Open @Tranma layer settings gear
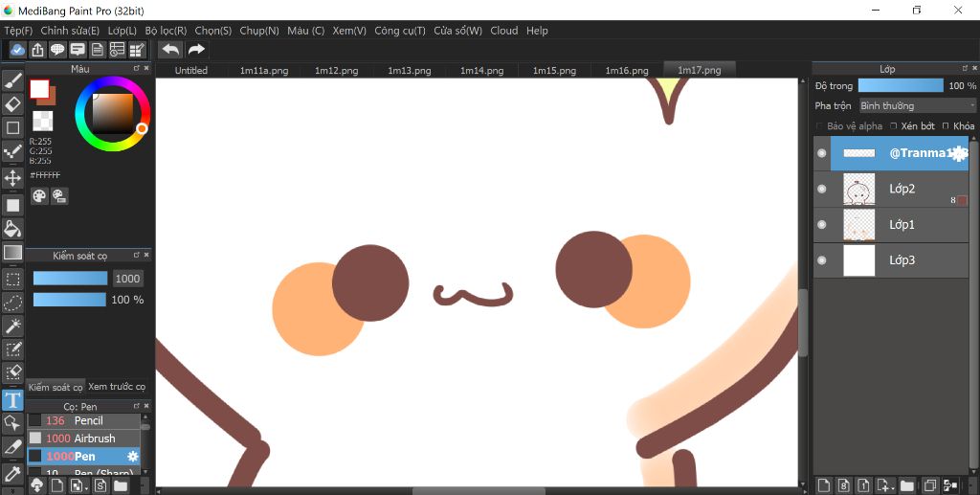Image resolution: width=980 pixels, height=495 pixels. [959, 154]
